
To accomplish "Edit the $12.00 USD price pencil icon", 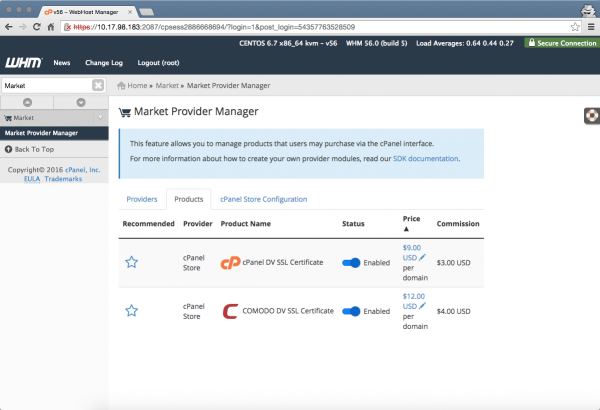I will (422, 306).
